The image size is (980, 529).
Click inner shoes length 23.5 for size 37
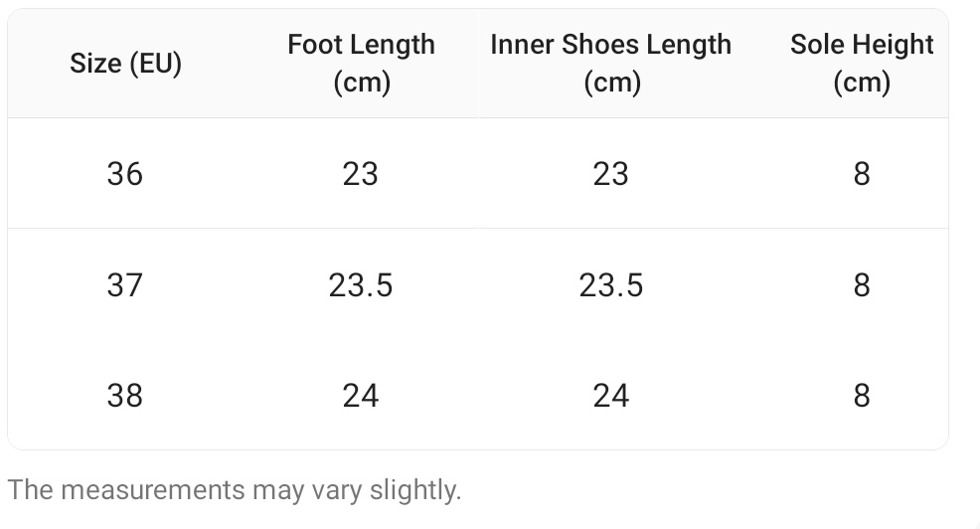[x=610, y=285]
